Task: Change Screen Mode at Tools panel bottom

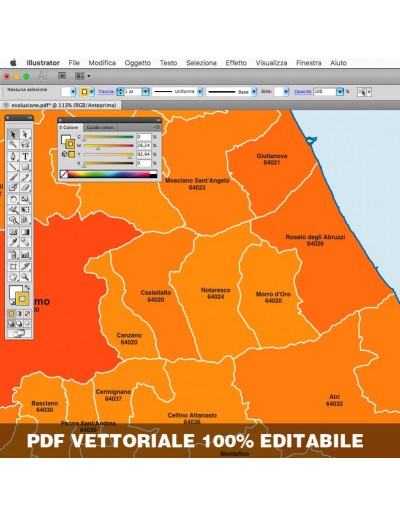Action: [19, 333]
